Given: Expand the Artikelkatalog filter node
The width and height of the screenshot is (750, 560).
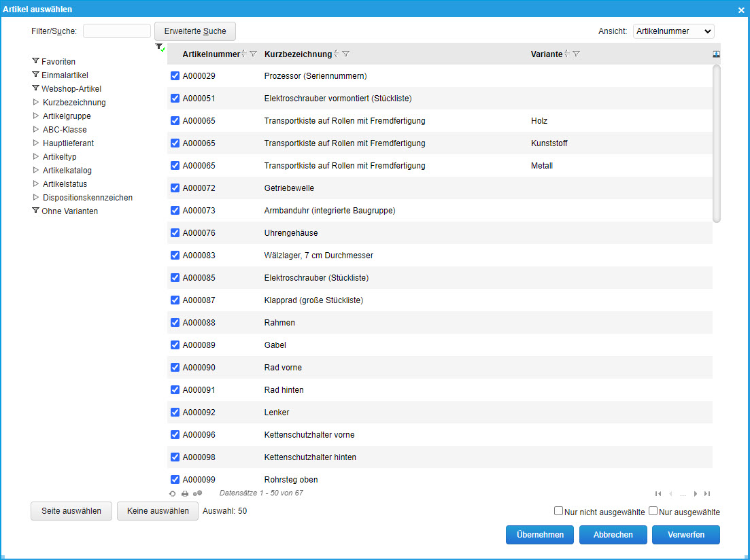Looking at the screenshot, I should click(36, 171).
